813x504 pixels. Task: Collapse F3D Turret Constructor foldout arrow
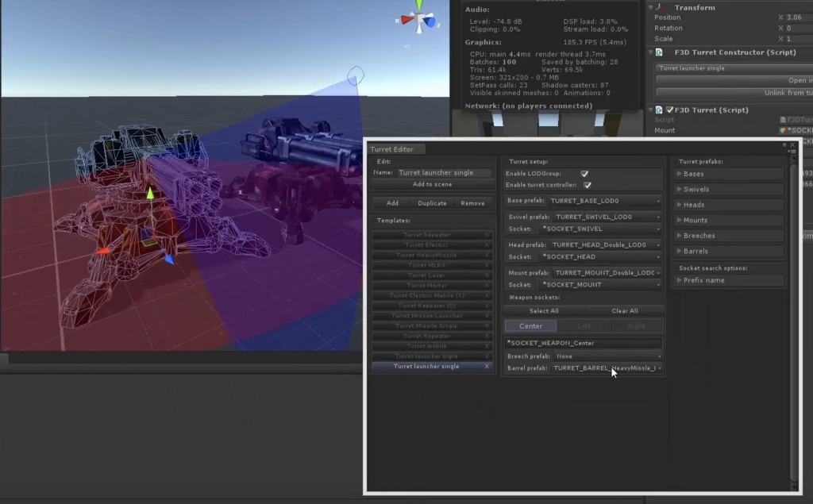651,52
